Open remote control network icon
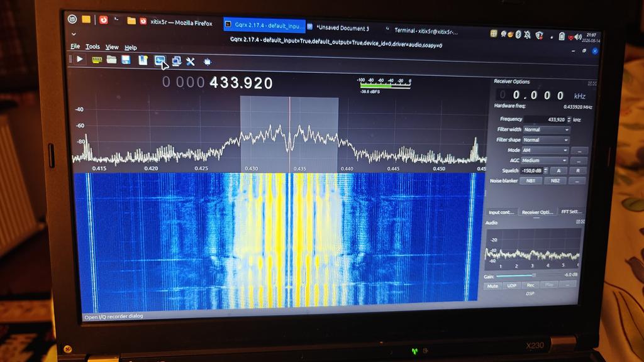The width and height of the screenshot is (644, 362). 176,61
